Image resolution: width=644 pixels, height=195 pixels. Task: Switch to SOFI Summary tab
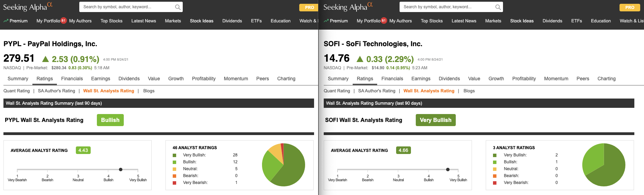click(x=338, y=79)
